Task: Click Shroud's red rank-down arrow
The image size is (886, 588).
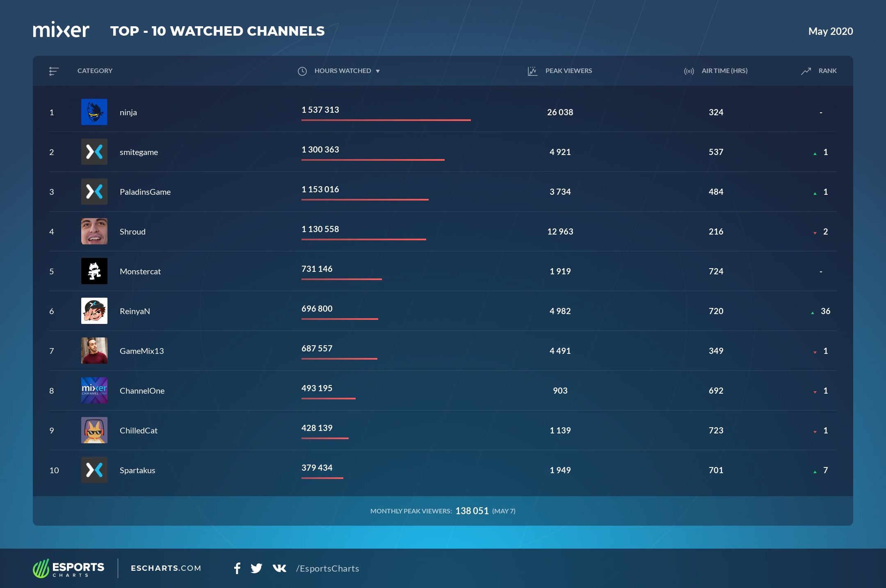Action: pos(815,233)
